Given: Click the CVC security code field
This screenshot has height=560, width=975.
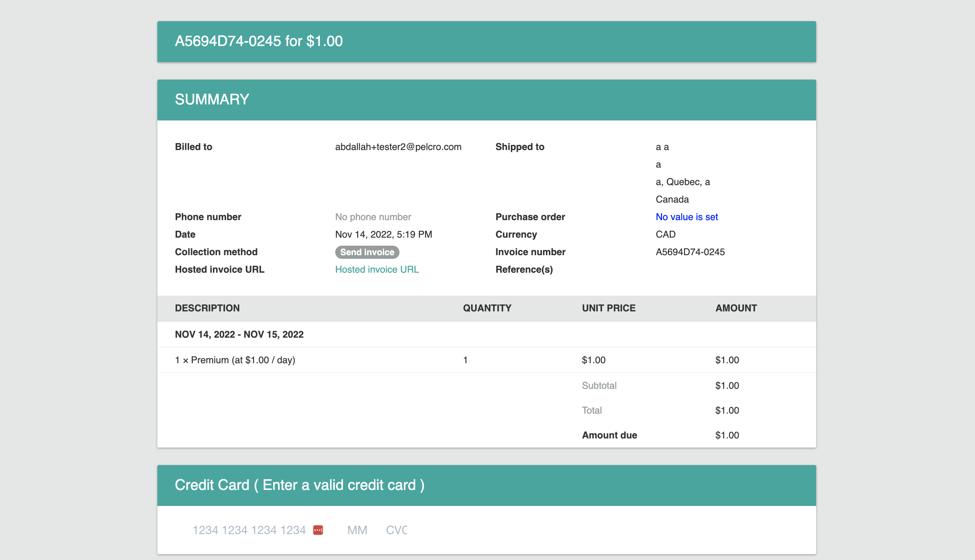Looking at the screenshot, I should 396,530.
